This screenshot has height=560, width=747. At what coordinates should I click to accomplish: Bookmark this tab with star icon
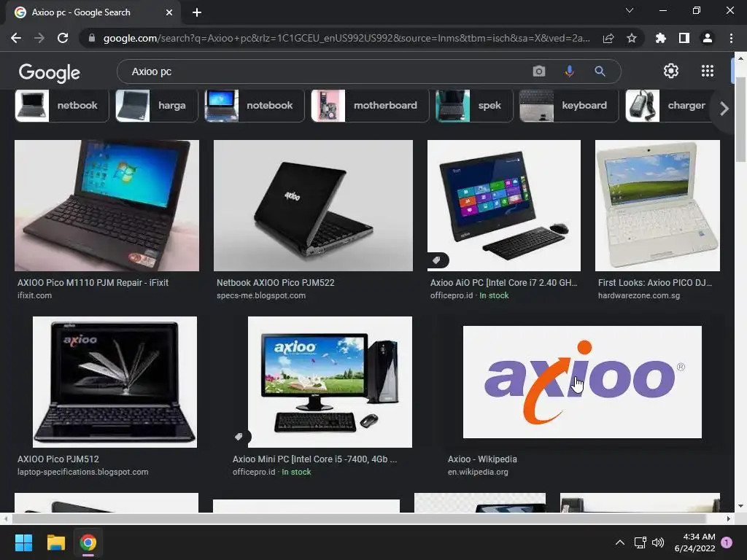coord(632,38)
